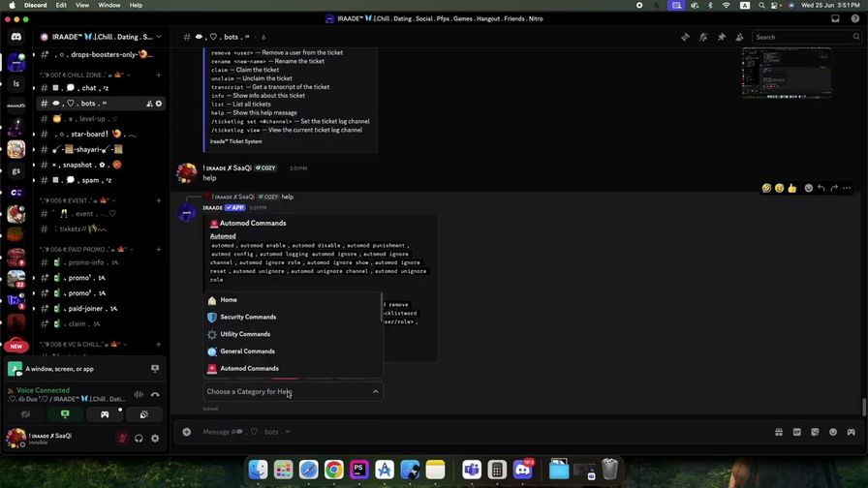Click plus attach button in message bar

187,432
